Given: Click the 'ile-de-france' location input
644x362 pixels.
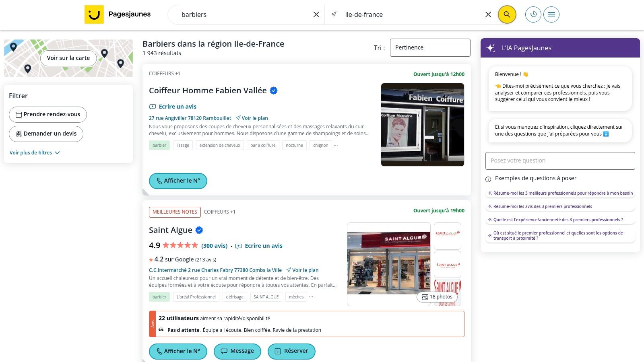Looking at the screenshot, I should pos(411,14).
